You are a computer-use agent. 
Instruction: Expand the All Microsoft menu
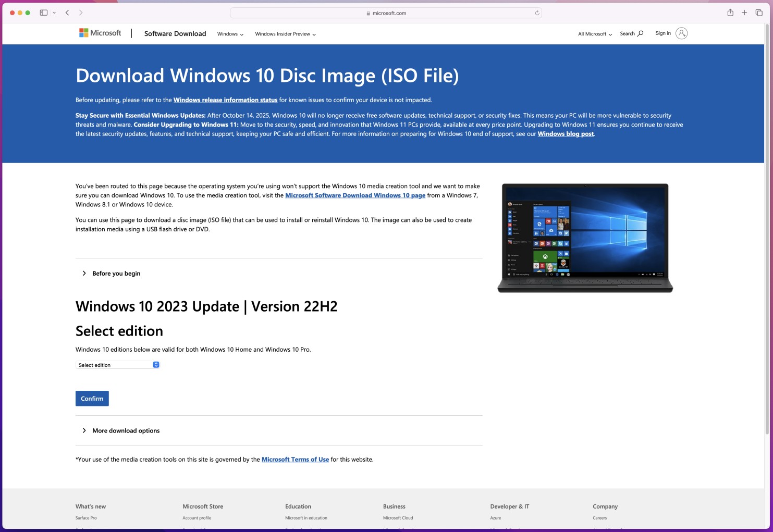coord(595,34)
